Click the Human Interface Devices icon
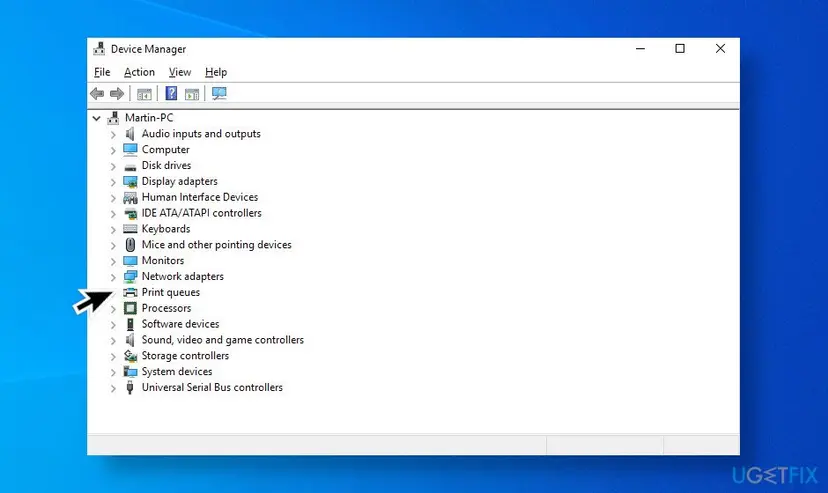The width and height of the screenshot is (828, 493). coord(130,198)
